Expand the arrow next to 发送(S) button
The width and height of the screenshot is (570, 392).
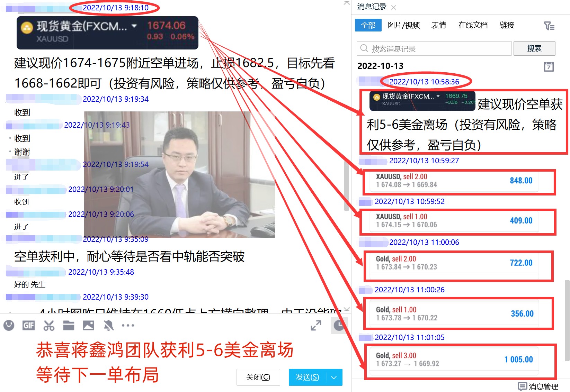pyautogui.click(x=334, y=377)
